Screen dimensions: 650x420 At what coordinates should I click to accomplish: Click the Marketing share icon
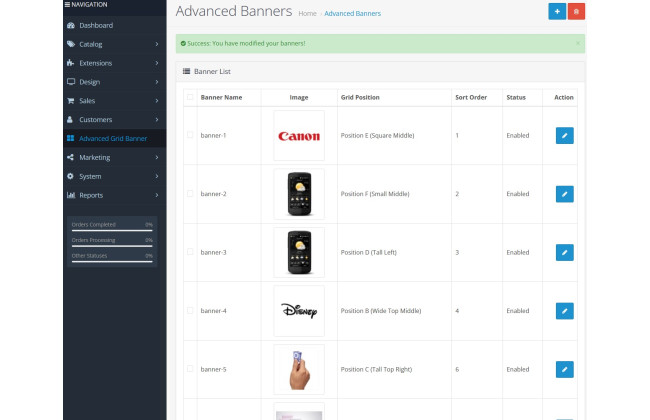(x=70, y=157)
